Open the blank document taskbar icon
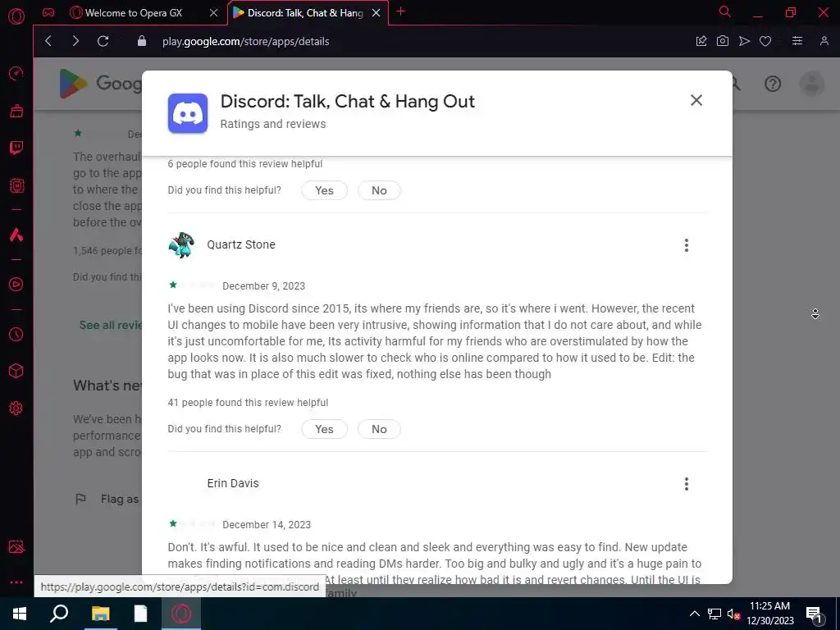Screen dimensions: 840x630 tap(140, 614)
